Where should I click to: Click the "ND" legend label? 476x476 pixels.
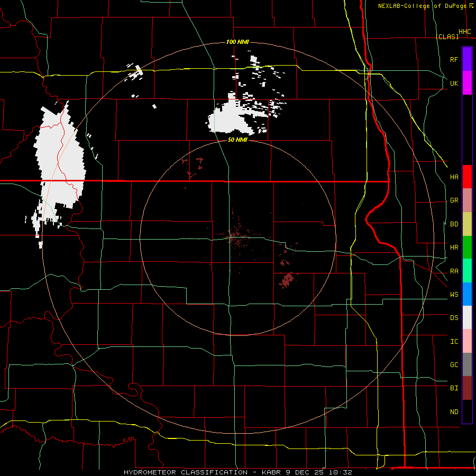point(454,412)
